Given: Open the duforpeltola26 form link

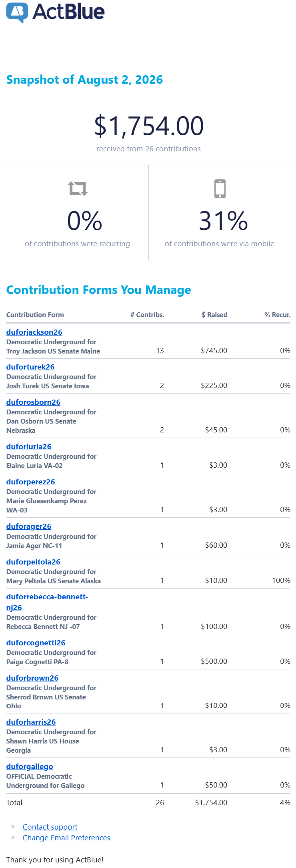Looking at the screenshot, I should point(33,562).
